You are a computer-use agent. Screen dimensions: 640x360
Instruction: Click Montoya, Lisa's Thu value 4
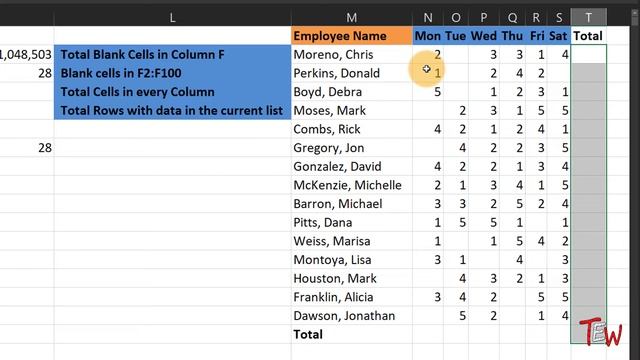click(512, 260)
